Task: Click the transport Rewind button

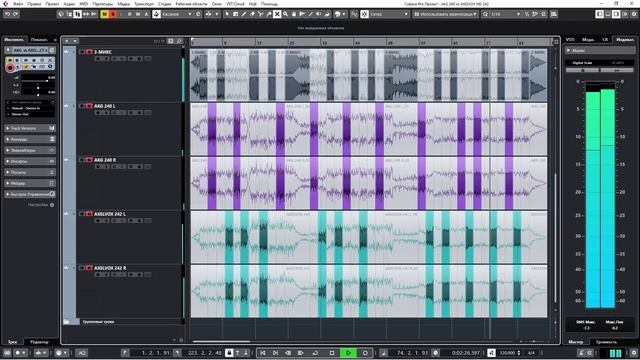Action: 288,353
